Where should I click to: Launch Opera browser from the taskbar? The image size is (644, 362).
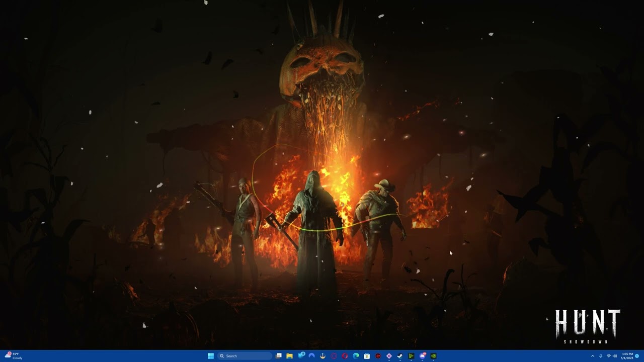tap(345, 356)
